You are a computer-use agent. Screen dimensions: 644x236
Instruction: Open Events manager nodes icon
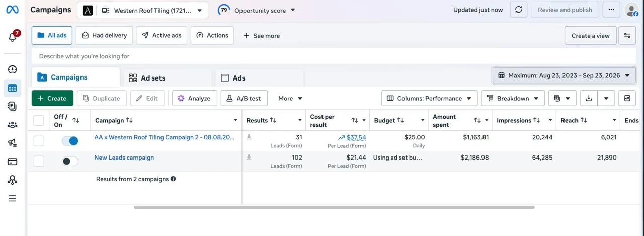pos(13,180)
